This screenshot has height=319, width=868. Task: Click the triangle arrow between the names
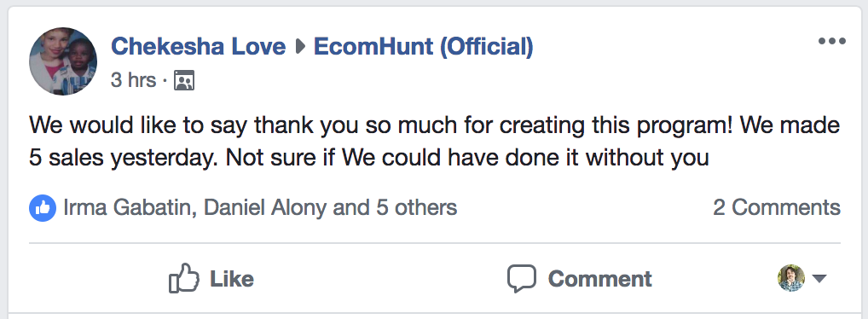pyautogui.click(x=301, y=47)
